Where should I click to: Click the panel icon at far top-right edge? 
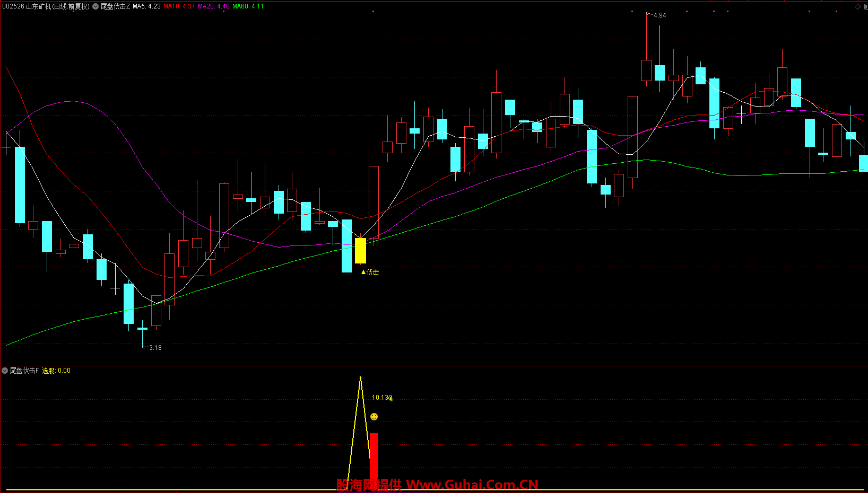[x=865, y=6]
